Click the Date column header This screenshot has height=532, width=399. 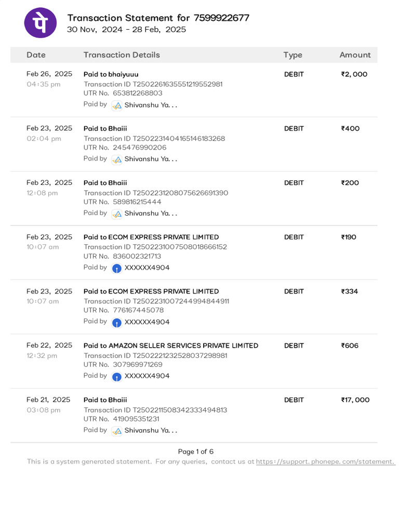(36, 55)
